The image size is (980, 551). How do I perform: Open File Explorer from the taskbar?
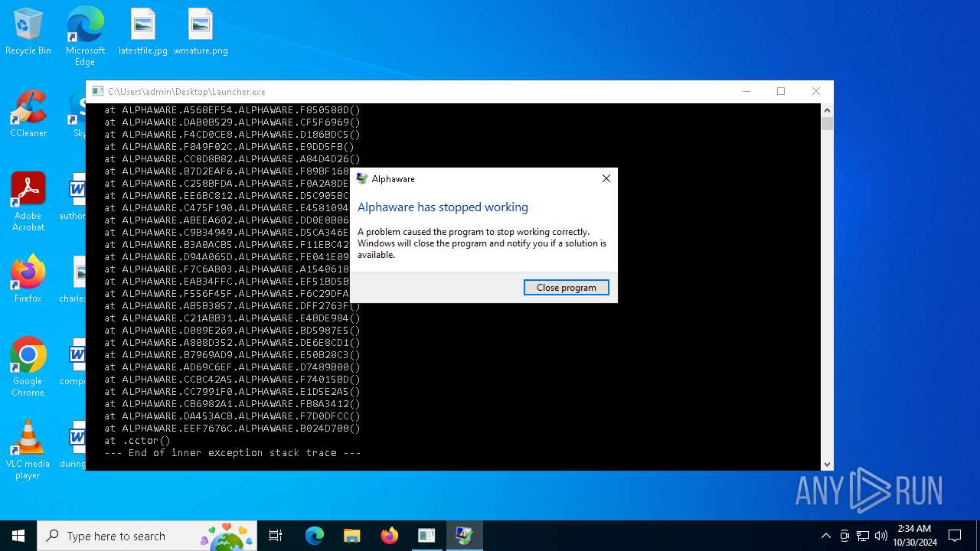coord(351,536)
